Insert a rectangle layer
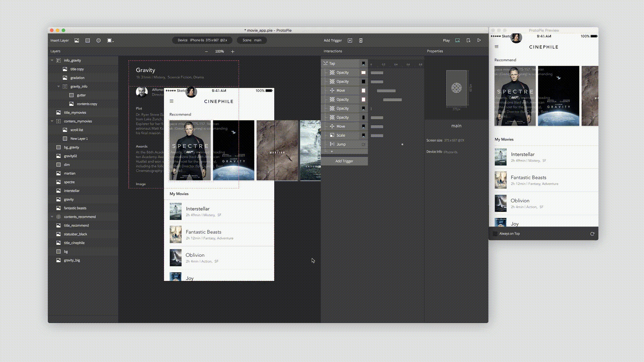Screen dimensions: 644x362 pyautogui.click(x=88, y=40)
